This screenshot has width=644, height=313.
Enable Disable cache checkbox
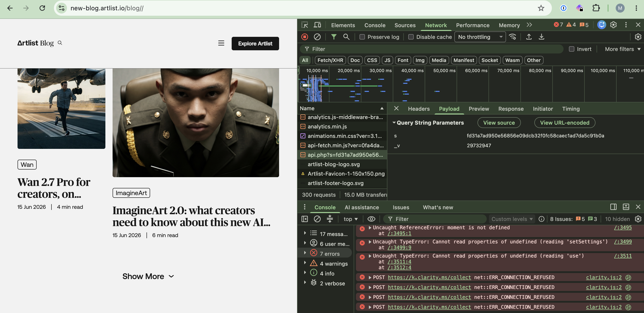click(411, 37)
